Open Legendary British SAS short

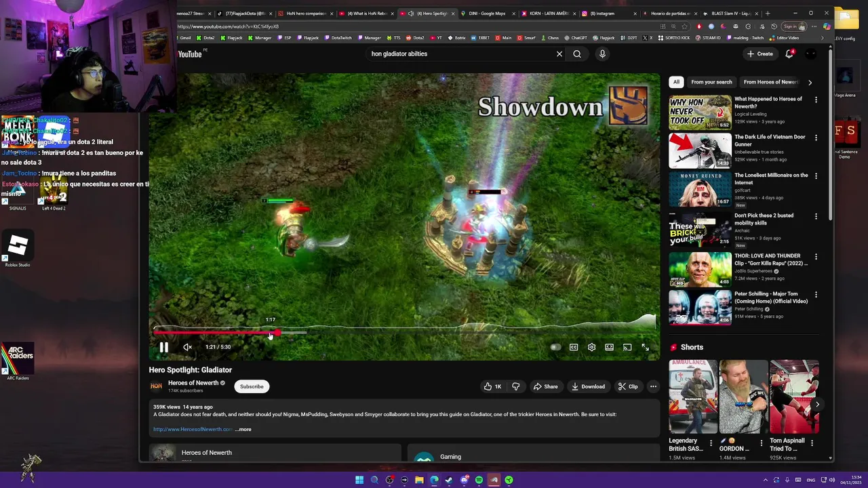(x=693, y=396)
